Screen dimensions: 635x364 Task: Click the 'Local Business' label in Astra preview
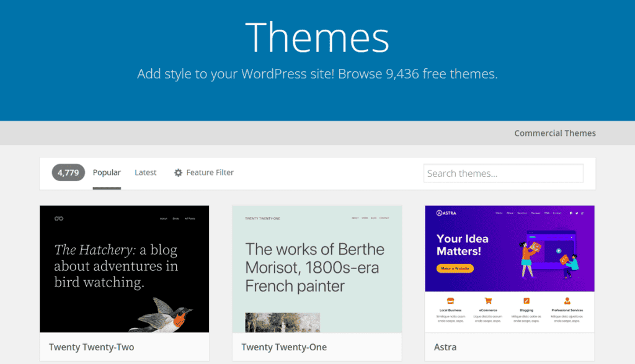450,310
